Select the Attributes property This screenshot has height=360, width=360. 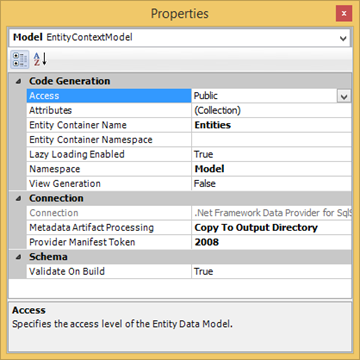click(109, 110)
